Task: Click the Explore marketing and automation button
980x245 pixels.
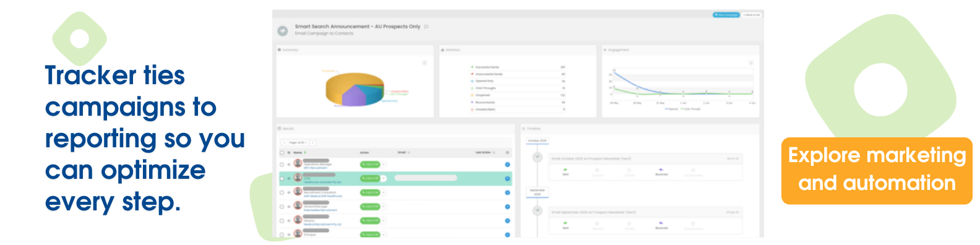Action: pyautogui.click(x=877, y=170)
